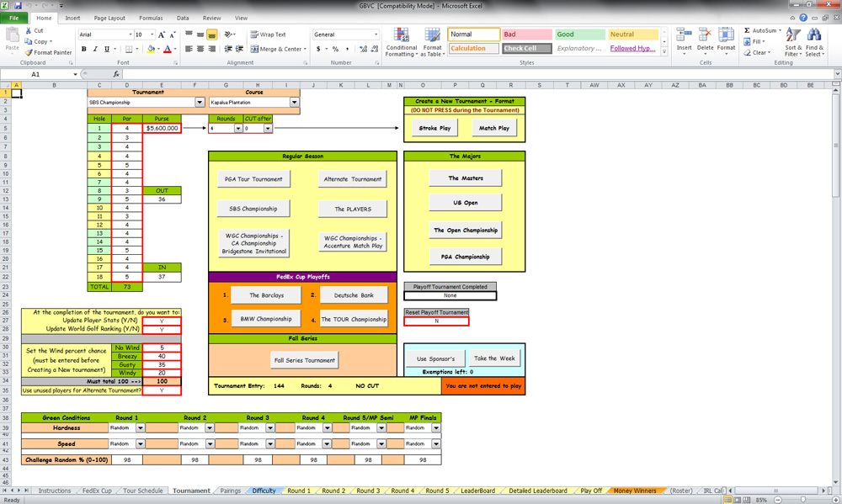842x504 pixels.
Task: Open the font name Arial dropdown
Action: point(130,34)
